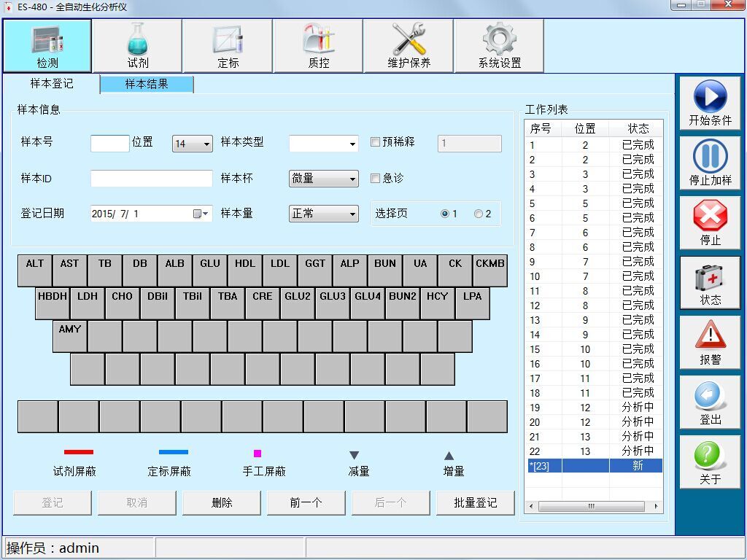Open the 试剂 reagent module
This screenshot has width=747, height=560.
tap(138, 46)
